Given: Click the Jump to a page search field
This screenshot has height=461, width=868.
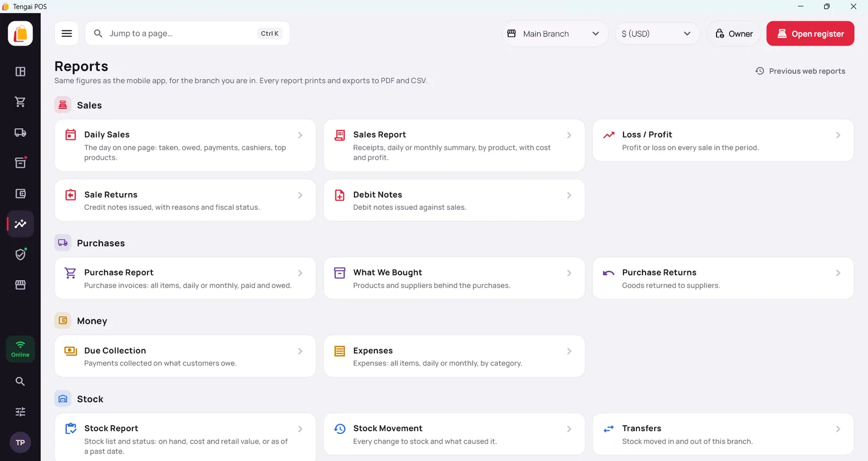Looking at the screenshot, I should [188, 34].
